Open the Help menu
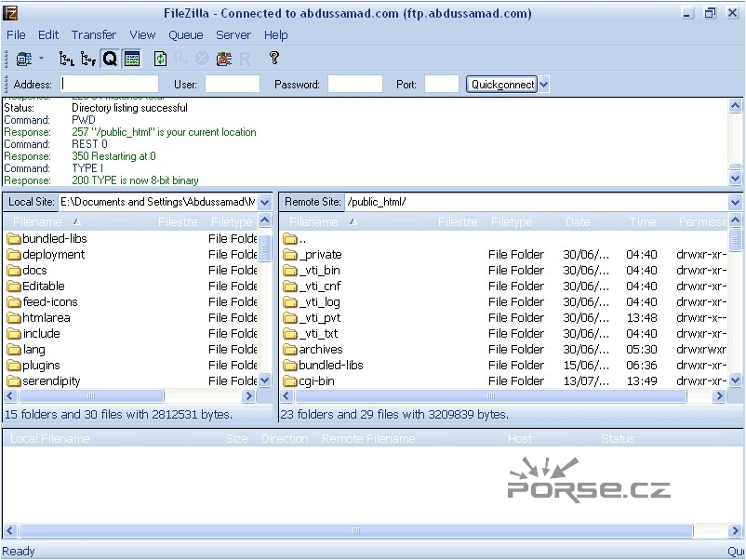The image size is (746, 560). (x=276, y=34)
